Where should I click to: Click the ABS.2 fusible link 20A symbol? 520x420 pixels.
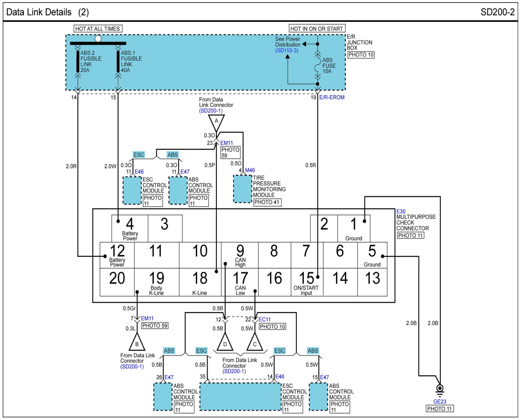coord(78,62)
